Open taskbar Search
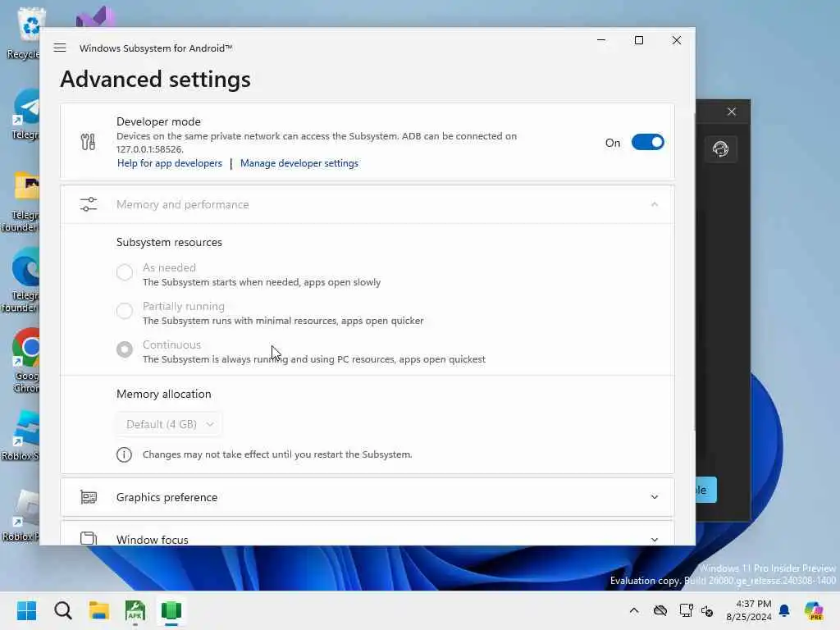The height and width of the screenshot is (630, 840). (62, 610)
